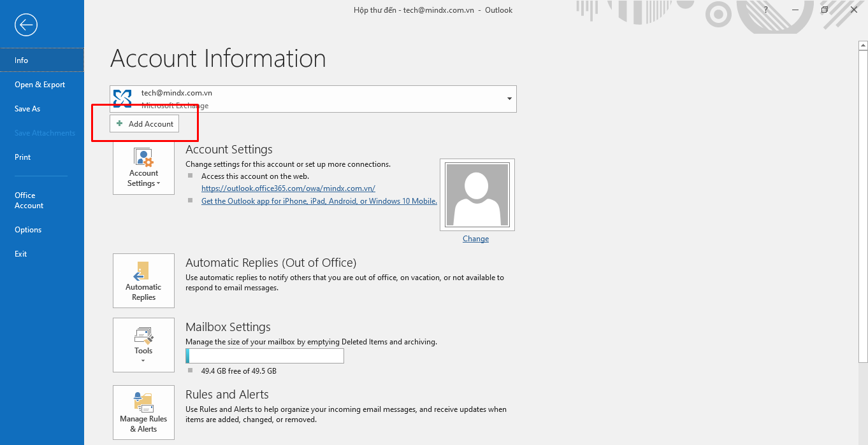Expand the Account Settings dropdown arrow
Screen dimensions: 868x445
158,184
